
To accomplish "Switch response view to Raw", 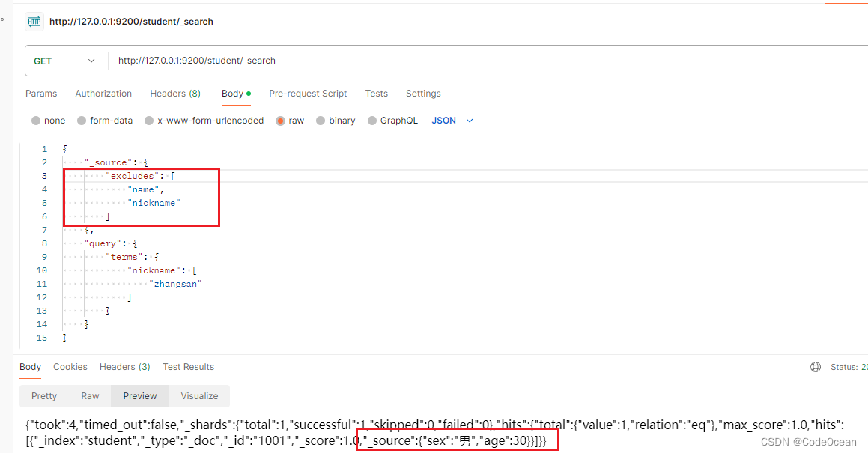I will (x=90, y=396).
